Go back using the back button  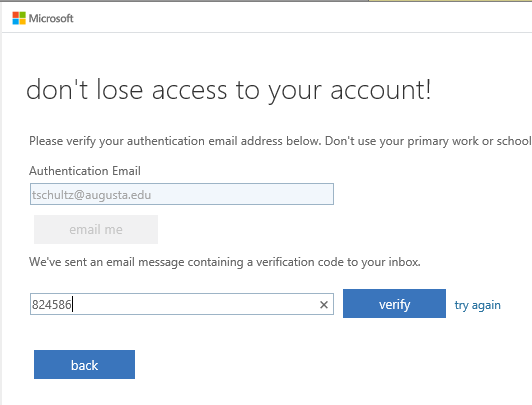coord(84,365)
